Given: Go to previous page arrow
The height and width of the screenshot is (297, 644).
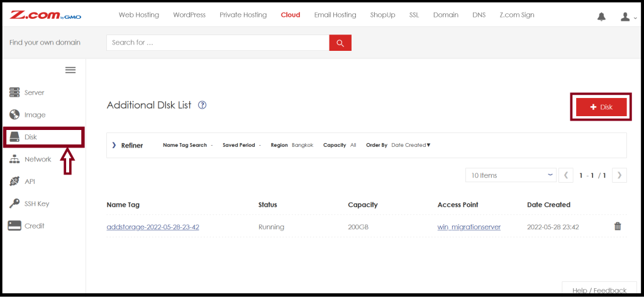Looking at the screenshot, I should click(566, 175).
